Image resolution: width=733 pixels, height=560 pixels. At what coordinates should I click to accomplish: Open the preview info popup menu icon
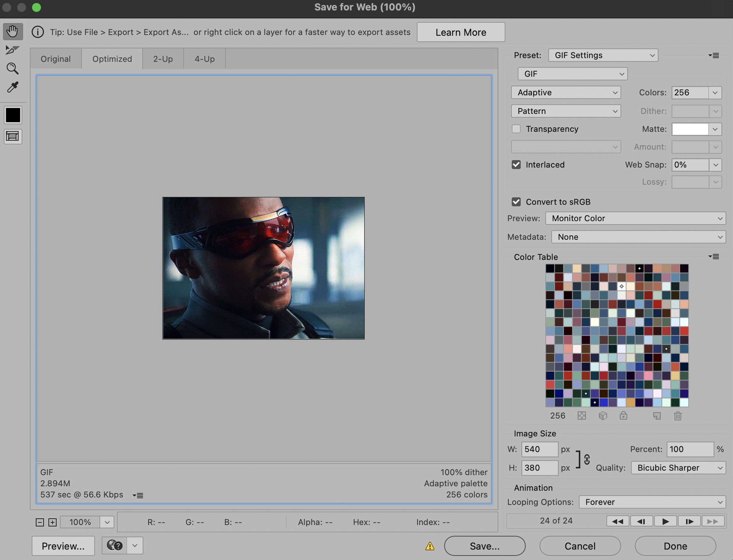138,495
